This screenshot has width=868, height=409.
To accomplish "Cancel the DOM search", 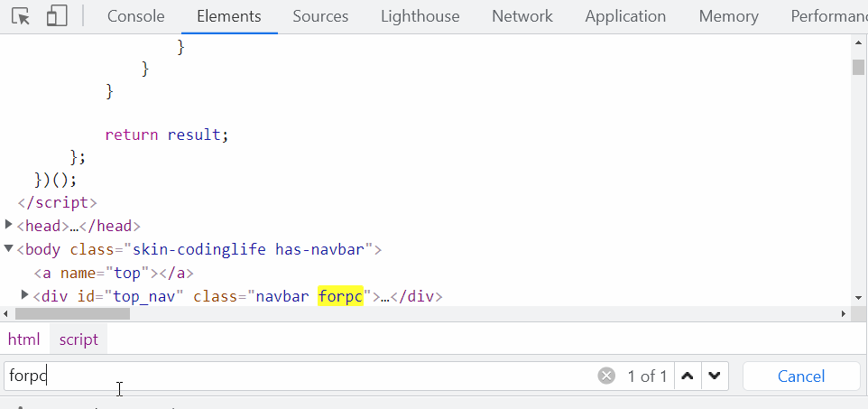I will coord(801,376).
